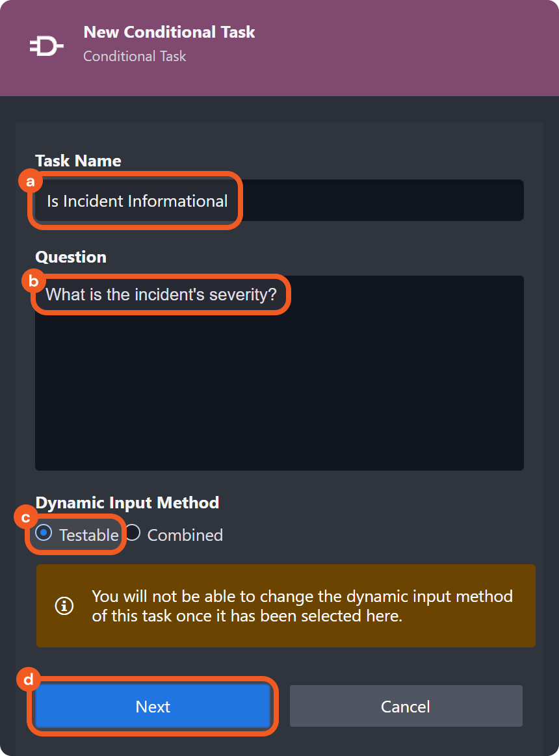Screen dimensions: 559x756
Task: Click annotation marker a
Action: click(31, 182)
